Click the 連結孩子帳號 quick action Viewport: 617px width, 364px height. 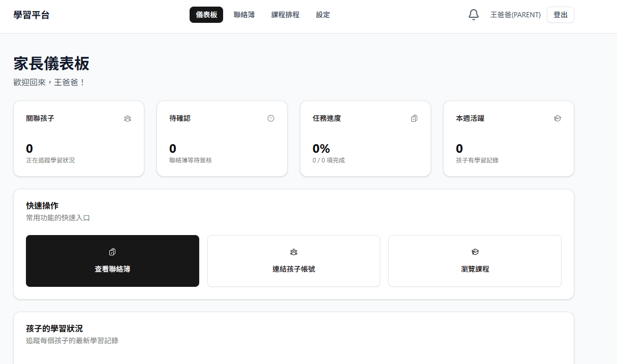[x=293, y=261]
